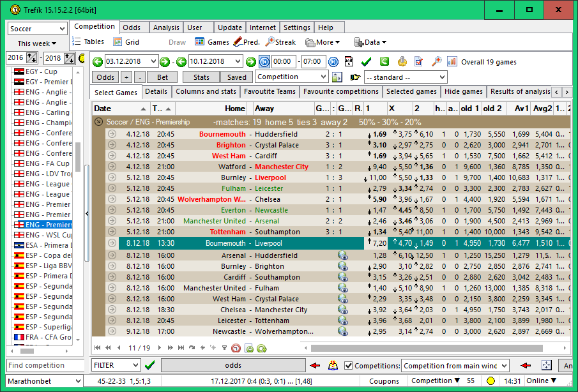Image resolution: width=578 pixels, height=392 pixels.
Task: Open the FILTER dropdown at bottom
Action: coord(116,366)
